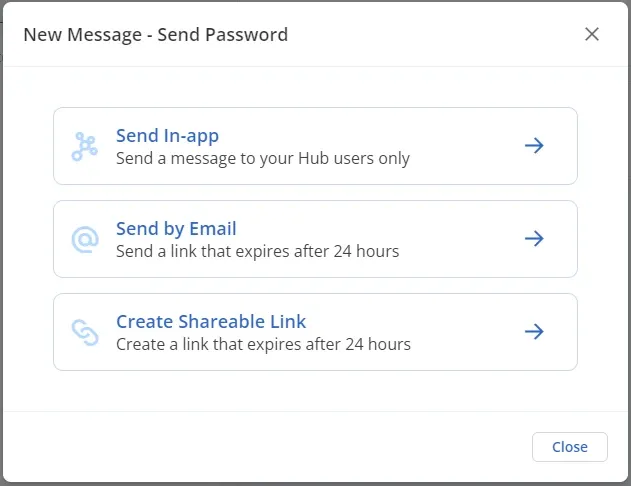Screen dimensions: 631x486
Task: Click "Send a message to your Hub users only"
Action: click(263, 158)
